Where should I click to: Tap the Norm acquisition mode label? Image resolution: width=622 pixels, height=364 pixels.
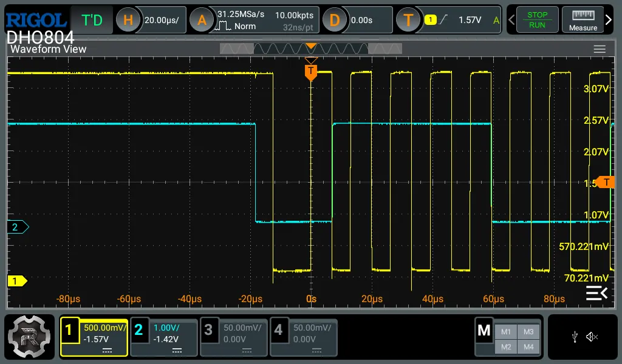[245, 26]
